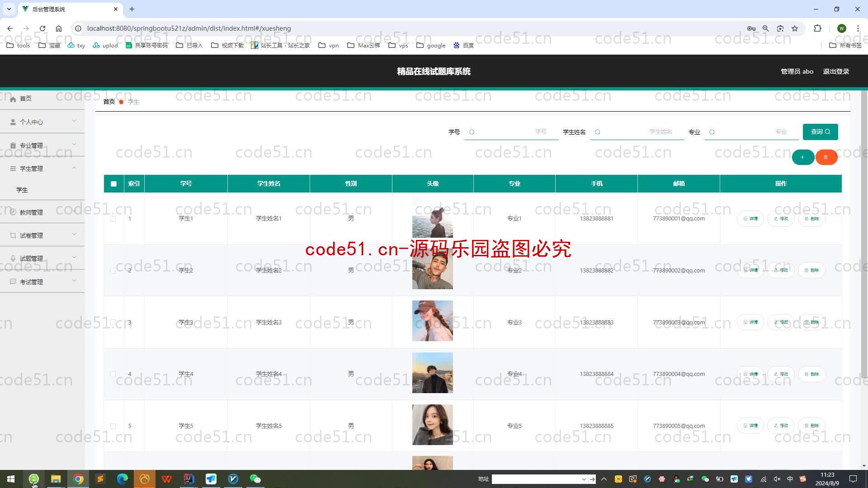Click 详情 icon for student 1
The image size is (868, 488).
(x=750, y=218)
